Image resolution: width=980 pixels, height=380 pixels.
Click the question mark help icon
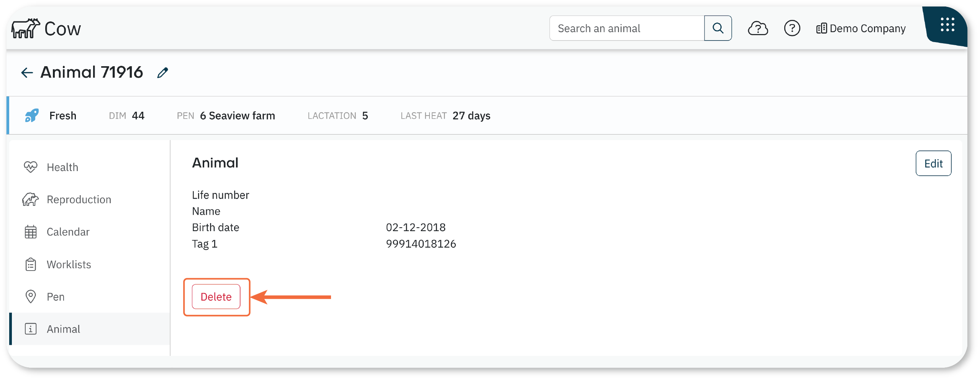792,28
